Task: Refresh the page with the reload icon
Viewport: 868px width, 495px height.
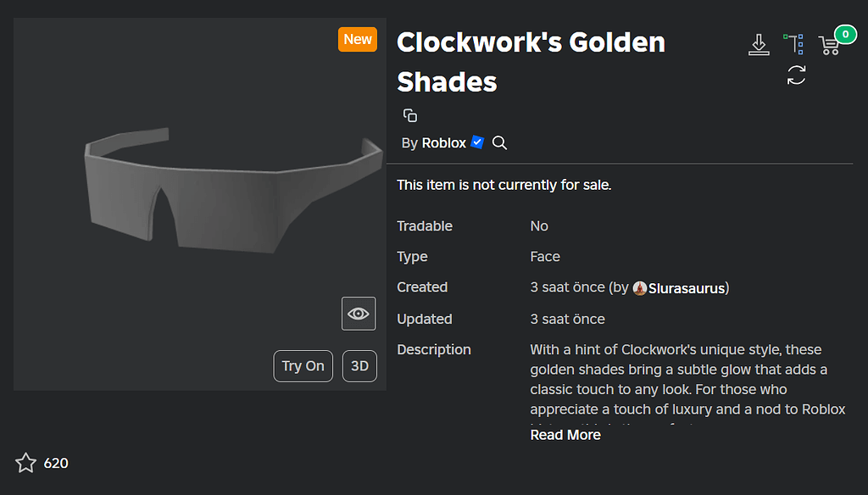Action: [x=795, y=76]
